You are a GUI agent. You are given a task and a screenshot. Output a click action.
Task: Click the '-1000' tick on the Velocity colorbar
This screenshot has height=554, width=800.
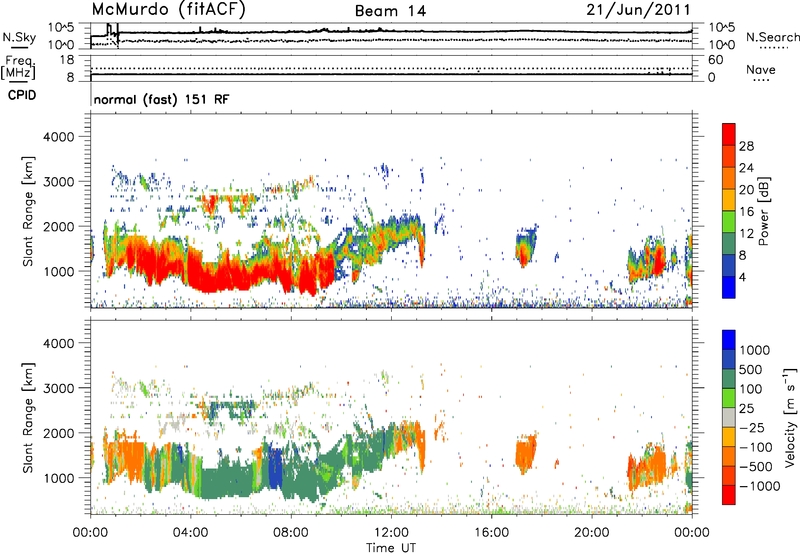pyautogui.click(x=759, y=486)
